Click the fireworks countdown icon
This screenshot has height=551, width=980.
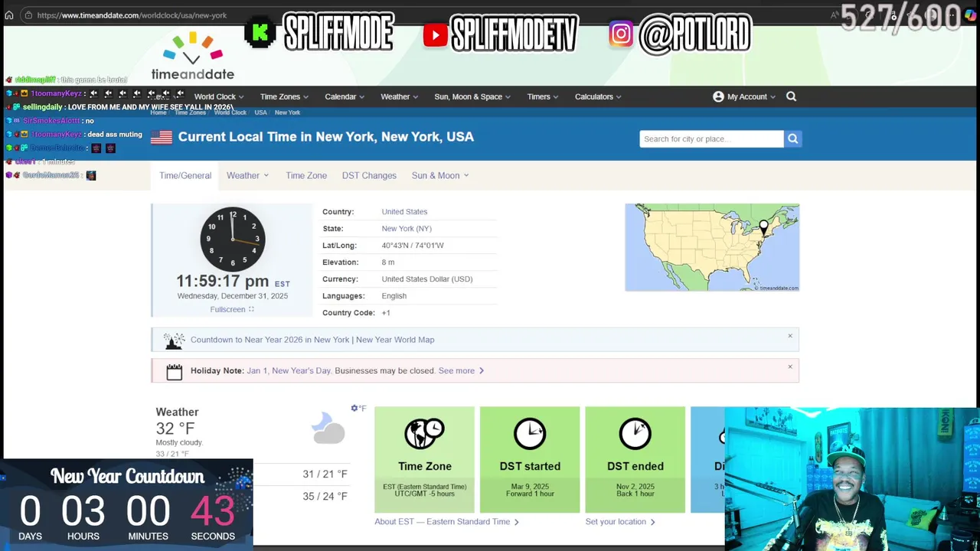pos(175,340)
